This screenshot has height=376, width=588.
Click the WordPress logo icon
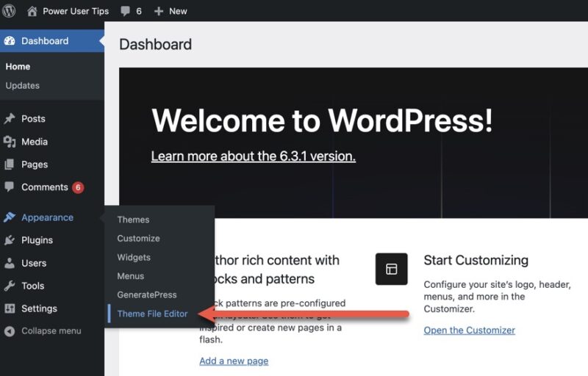(x=8, y=11)
